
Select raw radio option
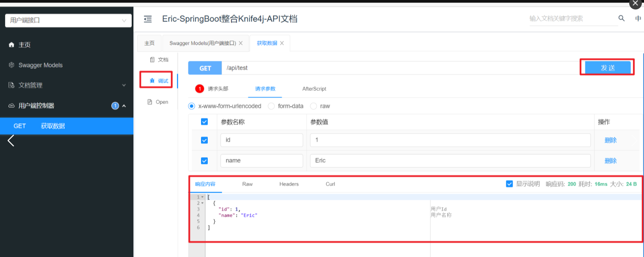tap(314, 106)
